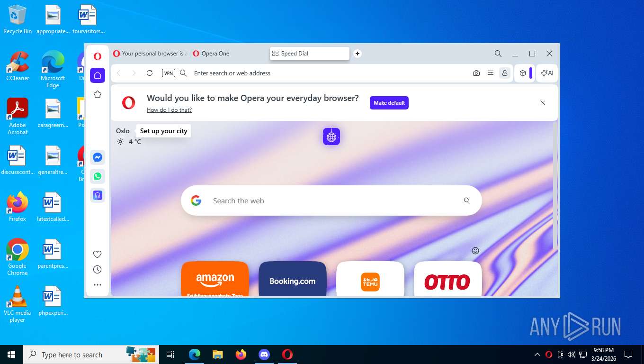The width and height of the screenshot is (644, 364).
Task: Open the Booking.com speed dial tile
Action: (x=293, y=279)
